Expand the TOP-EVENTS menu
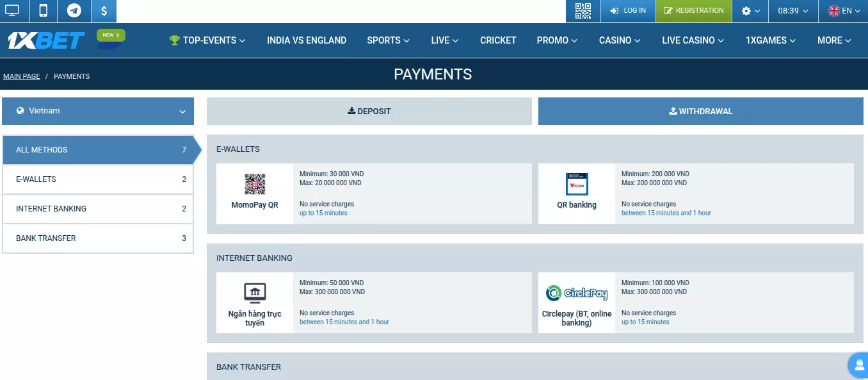 coord(207,40)
